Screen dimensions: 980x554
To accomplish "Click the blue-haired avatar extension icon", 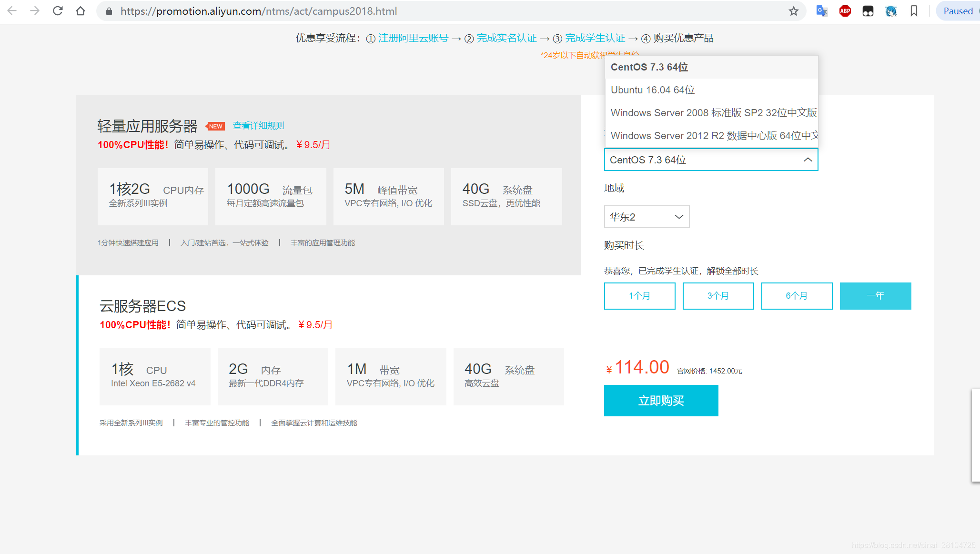I will pyautogui.click(x=891, y=11).
